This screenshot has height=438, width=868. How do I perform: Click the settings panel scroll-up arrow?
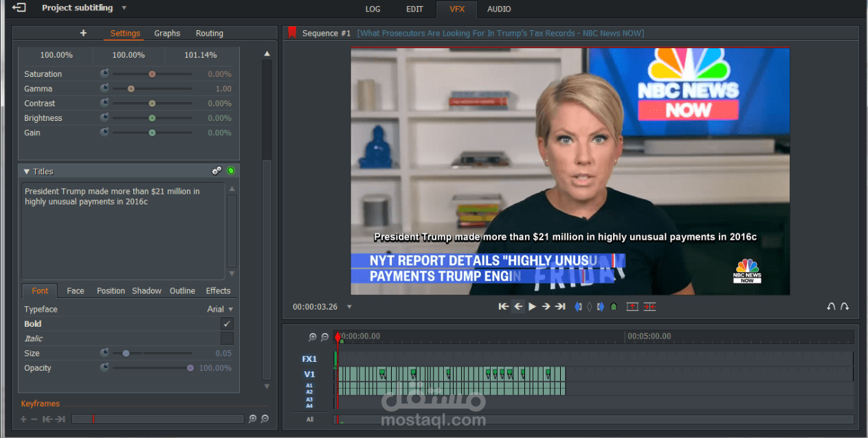267,54
